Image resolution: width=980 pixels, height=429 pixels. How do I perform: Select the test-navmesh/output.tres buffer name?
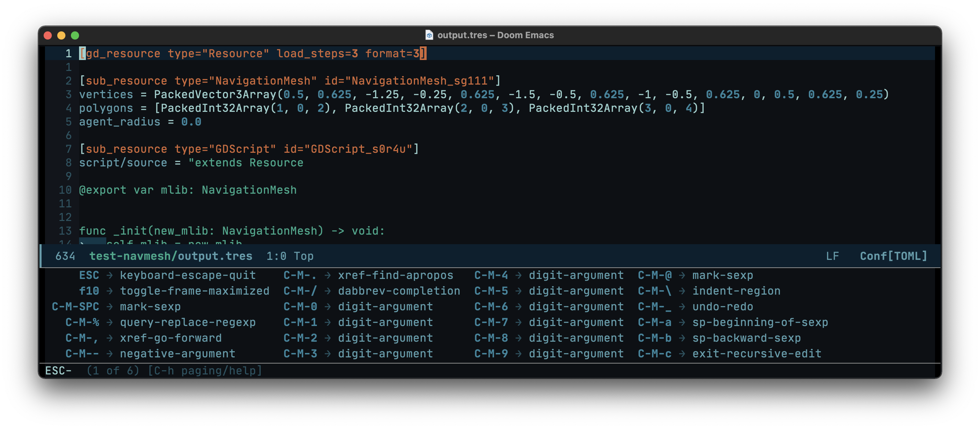171,256
